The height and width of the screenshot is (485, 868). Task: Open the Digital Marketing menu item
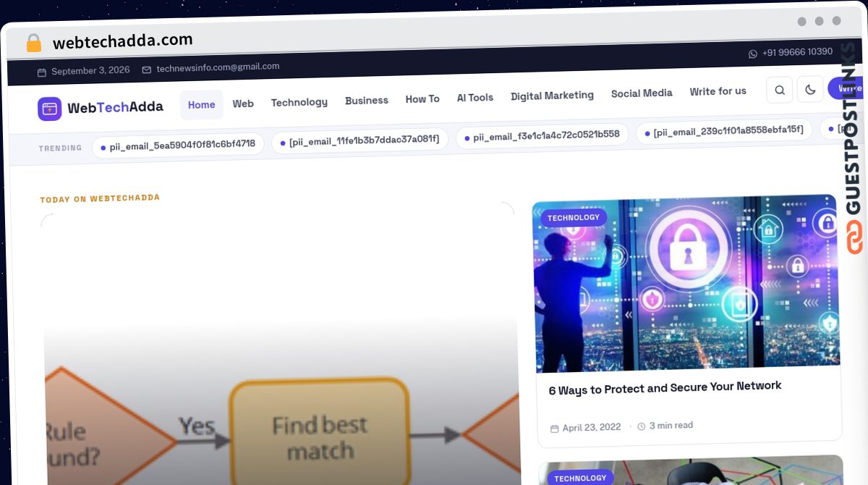click(x=552, y=96)
